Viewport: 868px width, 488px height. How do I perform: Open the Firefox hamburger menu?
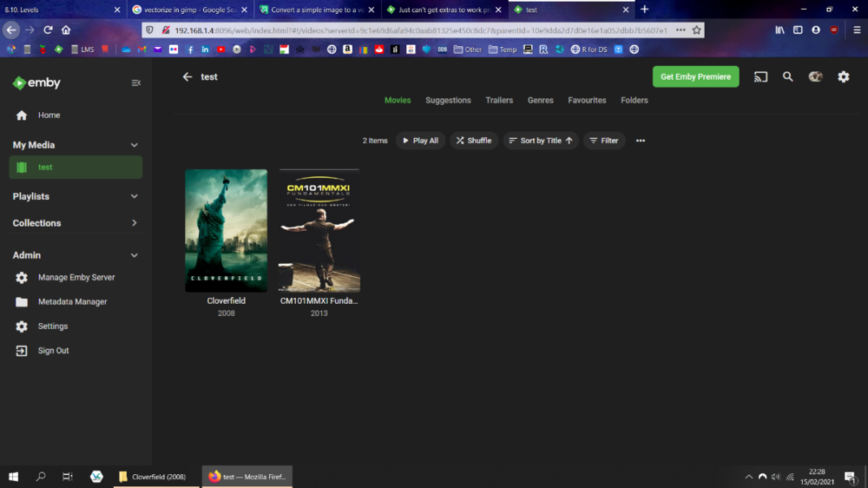click(x=857, y=30)
